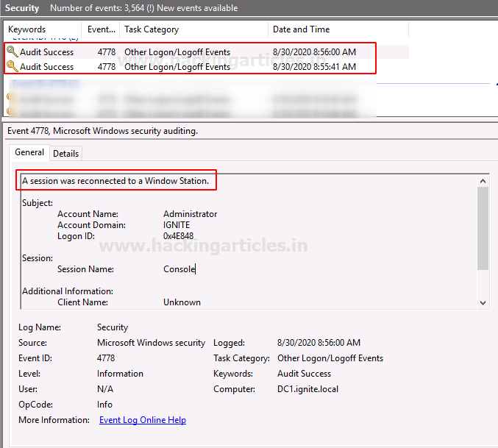
Task: Click the event description scrollbar thumb
Action: coord(483,228)
